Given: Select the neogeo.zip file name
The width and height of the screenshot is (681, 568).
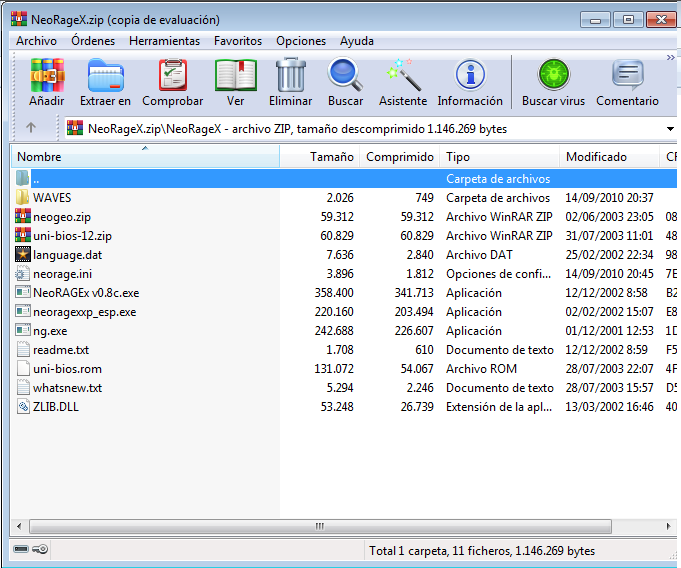Looking at the screenshot, I should click(62, 217).
